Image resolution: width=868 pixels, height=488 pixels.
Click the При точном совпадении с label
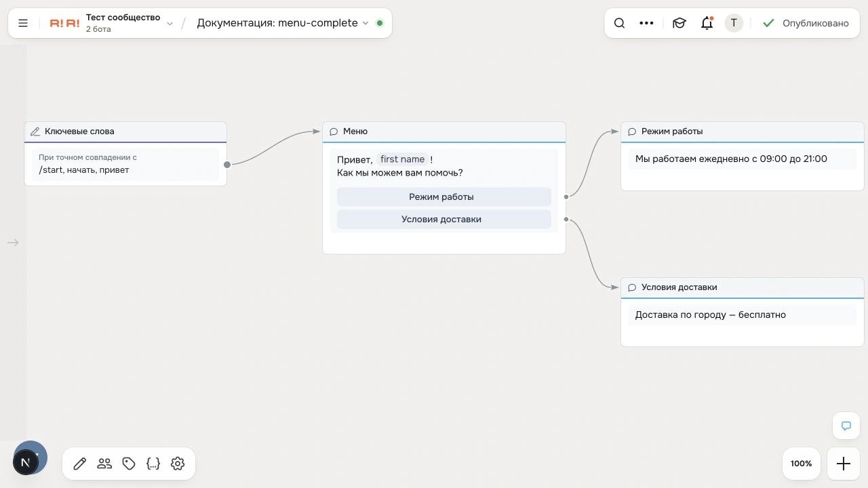pyautogui.click(x=87, y=157)
